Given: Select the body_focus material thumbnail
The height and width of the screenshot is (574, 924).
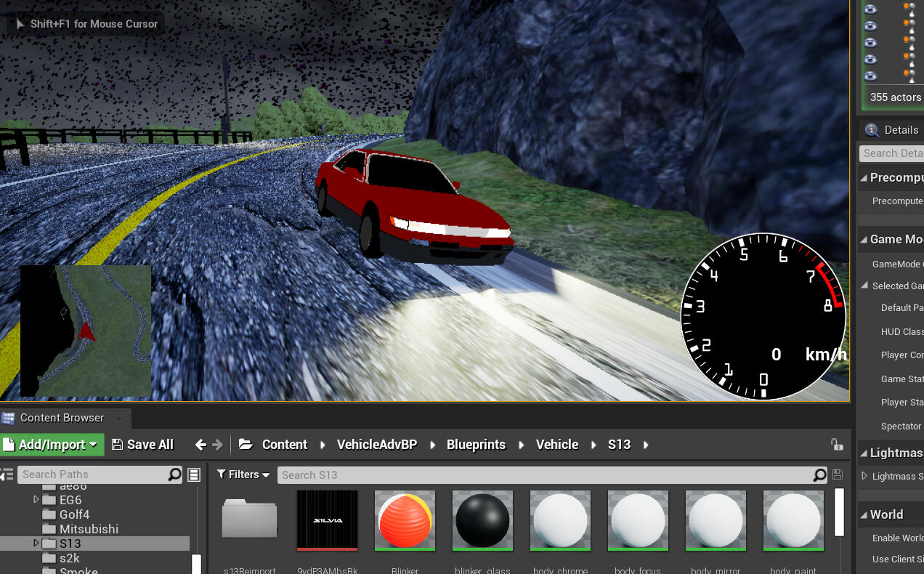Looking at the screenshot, I should click(x=638, y=520).
